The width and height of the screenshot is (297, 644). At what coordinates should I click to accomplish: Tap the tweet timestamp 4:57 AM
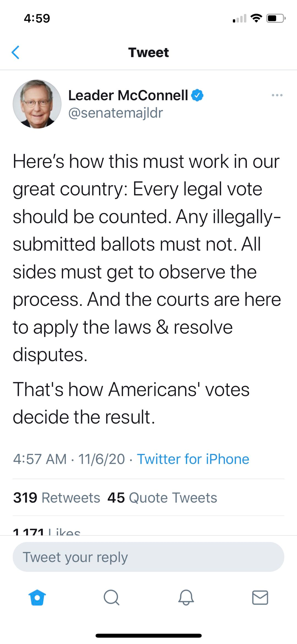40,459
